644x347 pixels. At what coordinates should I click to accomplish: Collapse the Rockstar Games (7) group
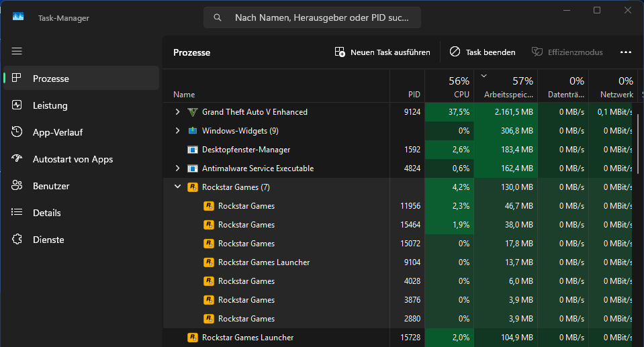(x=177, y=187)
